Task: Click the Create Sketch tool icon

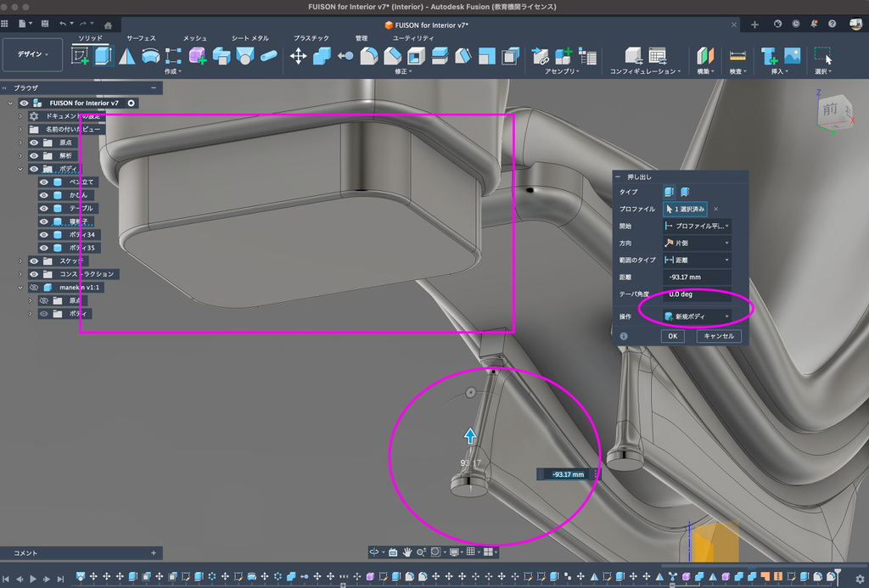Action: point(81,56)
